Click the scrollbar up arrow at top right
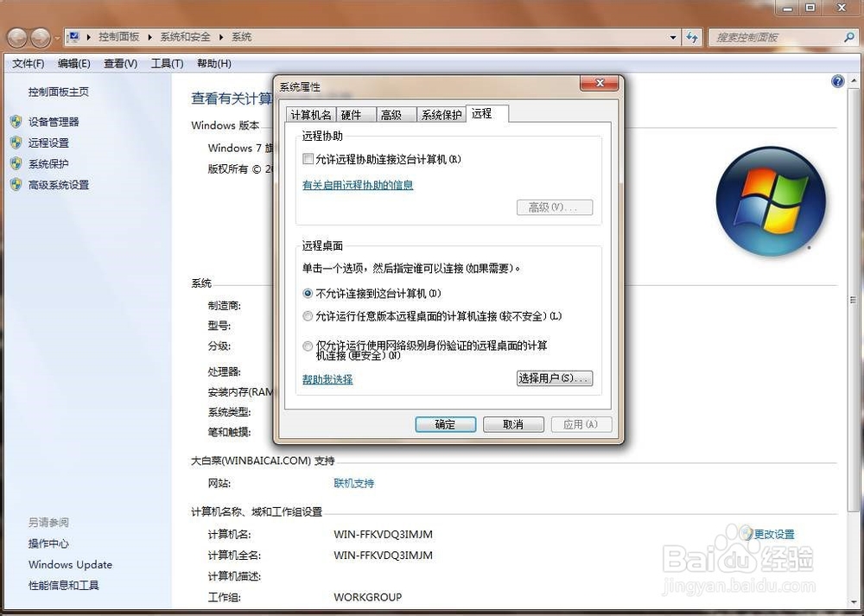Screen dimensions: 864x616 854,80
